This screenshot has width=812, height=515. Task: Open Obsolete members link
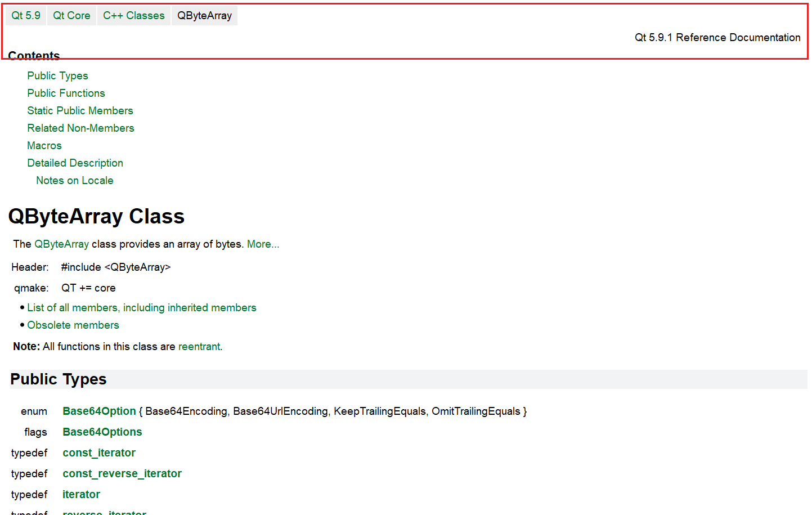click(x=73, y=325)
